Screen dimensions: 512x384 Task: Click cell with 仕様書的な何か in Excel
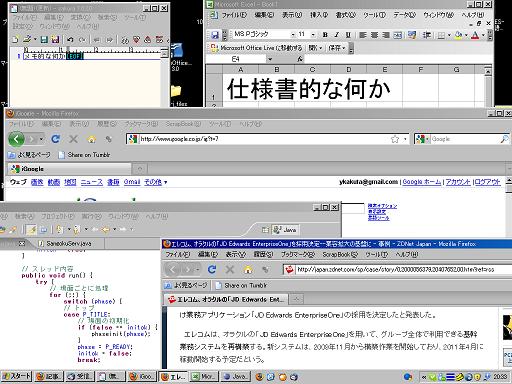(x=308, y=88)
